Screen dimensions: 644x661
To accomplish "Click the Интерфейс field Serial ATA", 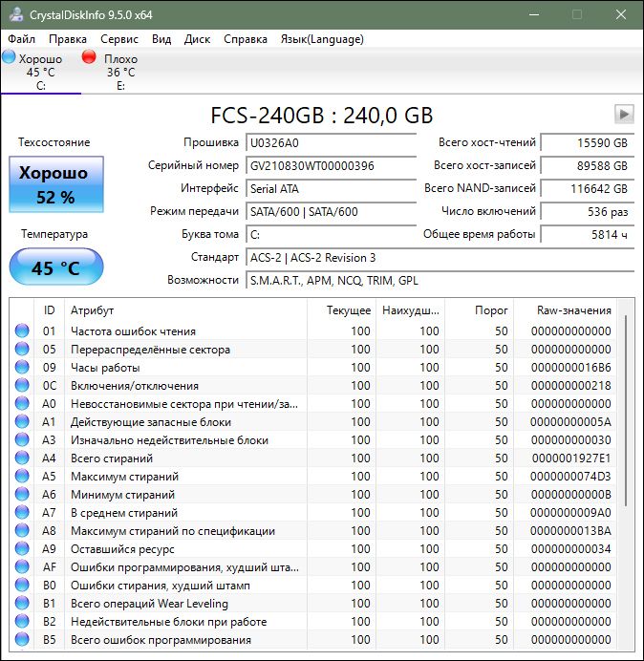I will [x=331, y=188].
